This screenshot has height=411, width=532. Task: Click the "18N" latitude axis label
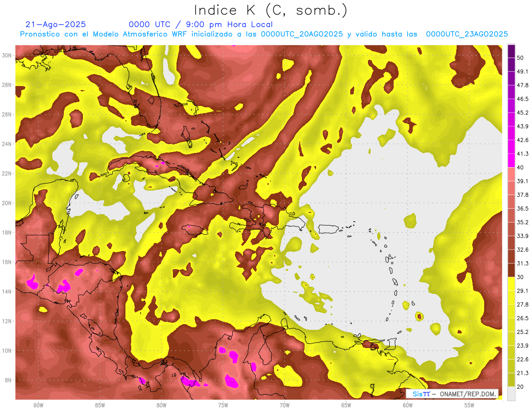coord(7,233)
